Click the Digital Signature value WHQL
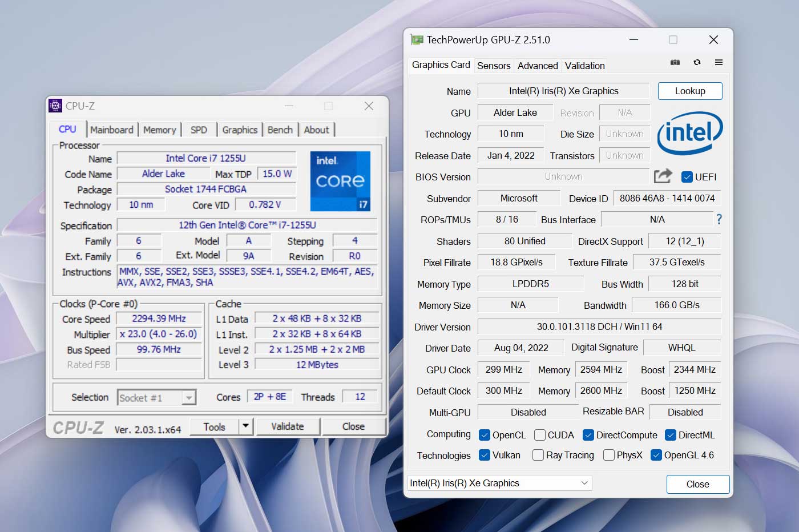799x532 pixels. [x=682, y=348]
